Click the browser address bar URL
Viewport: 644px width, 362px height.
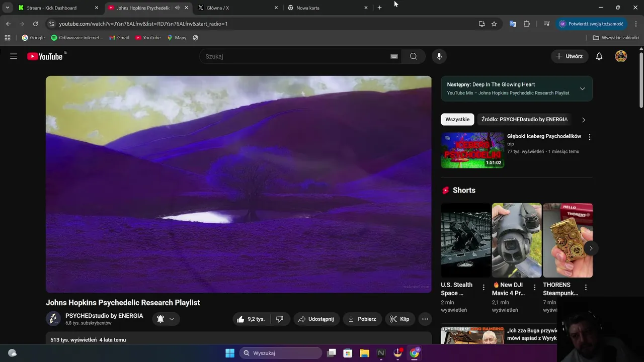pos(143,24)
